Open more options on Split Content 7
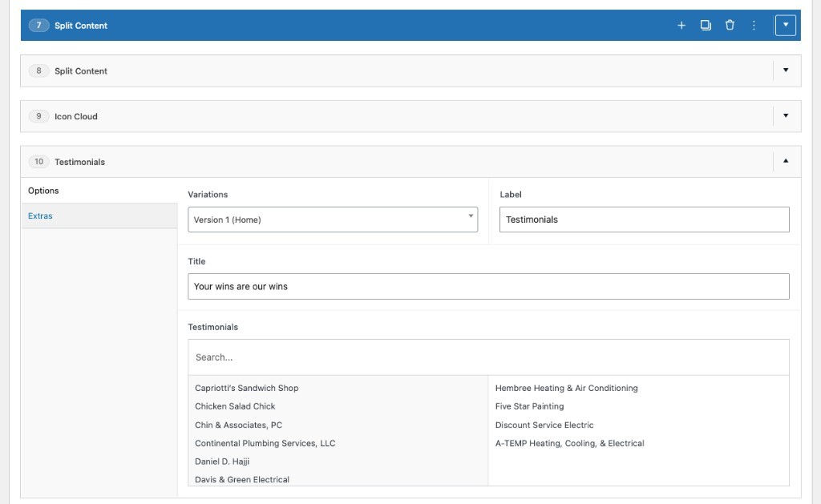 pyautogui.click(x=754, y=25)
